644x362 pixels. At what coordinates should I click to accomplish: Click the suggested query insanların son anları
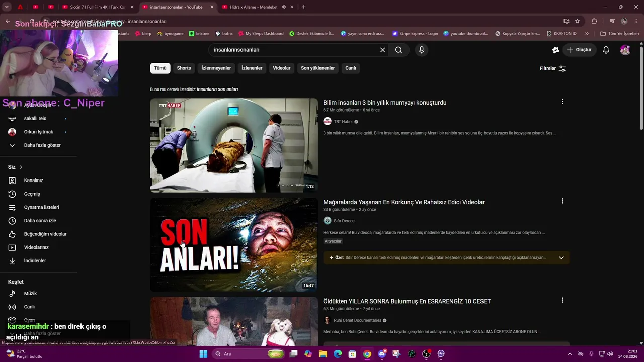click(x=217, y=89)
